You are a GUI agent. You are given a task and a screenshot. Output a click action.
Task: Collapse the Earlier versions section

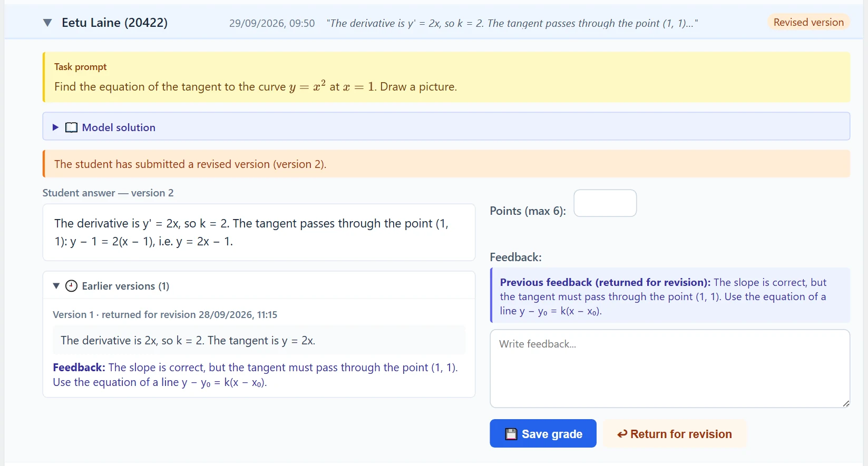(56, 286)
